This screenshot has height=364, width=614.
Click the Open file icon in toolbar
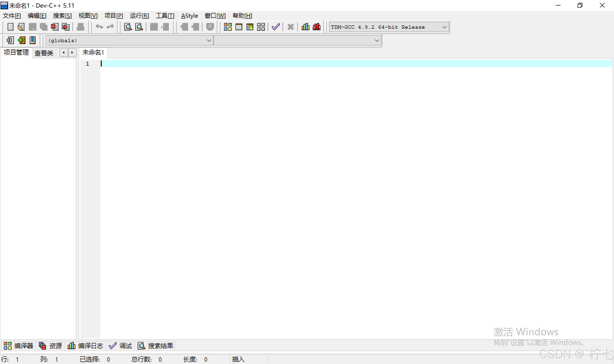pos(21,27)
